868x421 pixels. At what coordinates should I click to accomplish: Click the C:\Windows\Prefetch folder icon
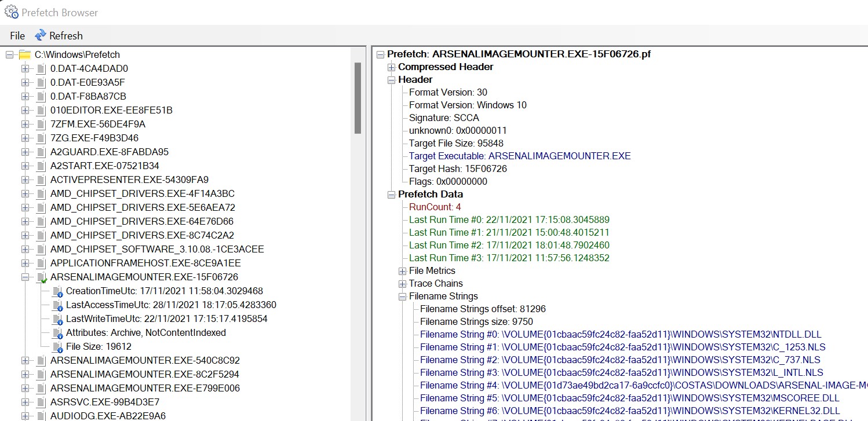point(24,54)
